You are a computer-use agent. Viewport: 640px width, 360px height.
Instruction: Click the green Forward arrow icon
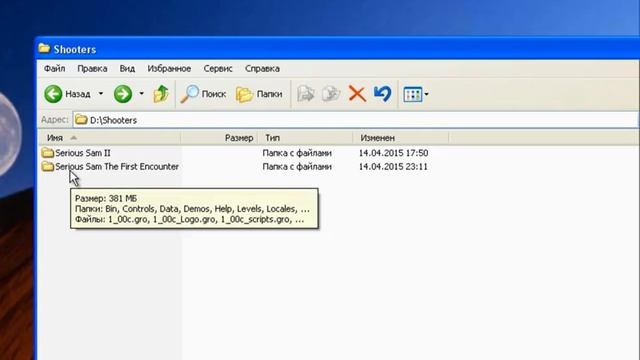pos(123,94)
